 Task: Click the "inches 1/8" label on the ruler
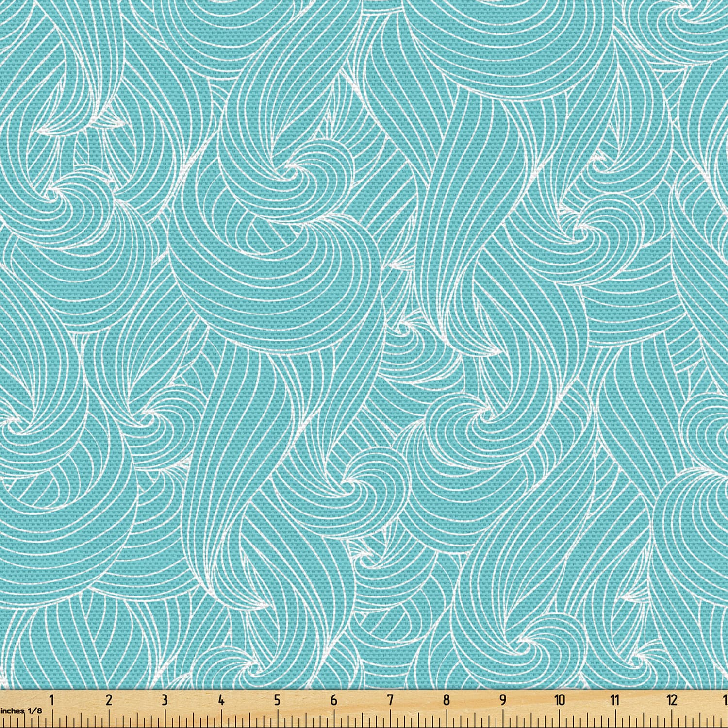coord(21,711)
